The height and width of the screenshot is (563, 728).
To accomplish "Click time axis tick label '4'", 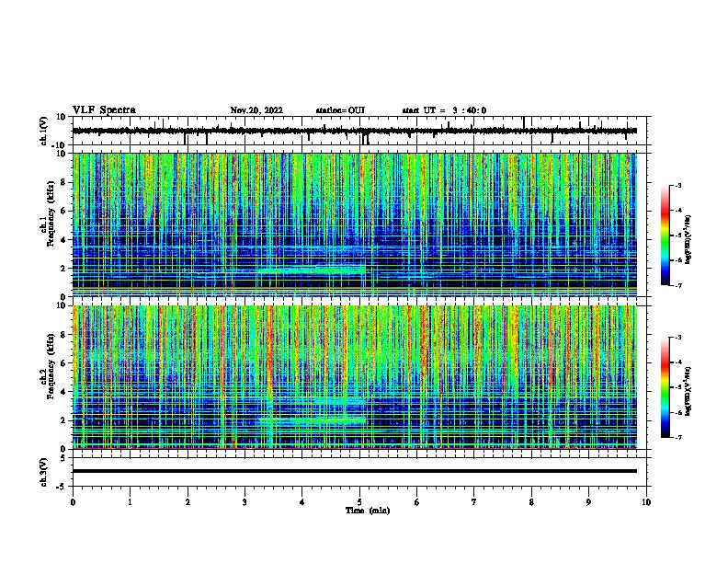I will [302, 502].
